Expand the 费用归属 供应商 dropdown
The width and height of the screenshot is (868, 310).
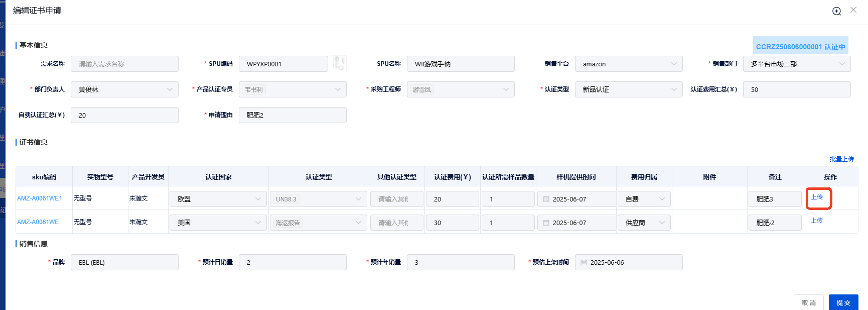(x=644, y=223)
